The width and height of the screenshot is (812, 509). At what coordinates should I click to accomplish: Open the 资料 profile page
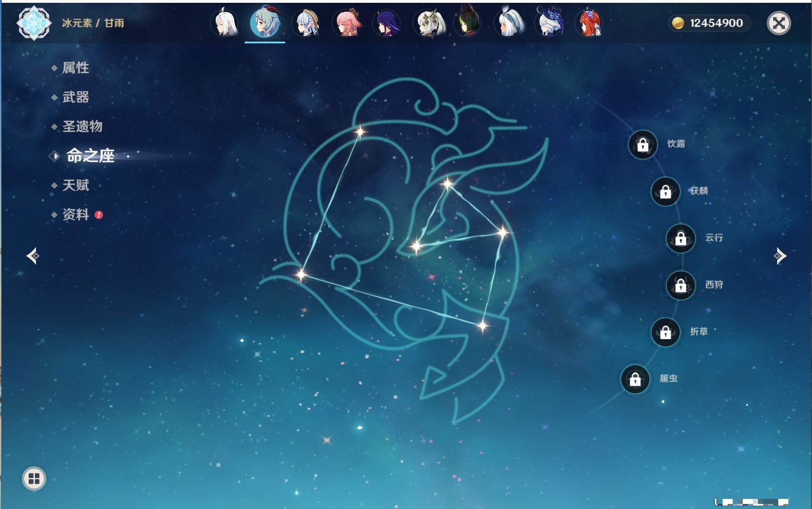[x=75, y=214]
